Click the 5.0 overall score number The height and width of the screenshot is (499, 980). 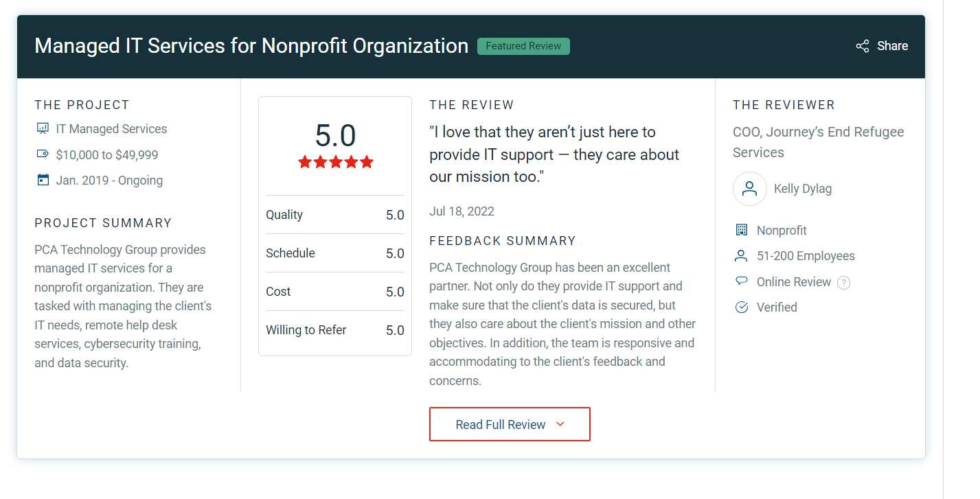pyautogui.click(x=335, y=135)
